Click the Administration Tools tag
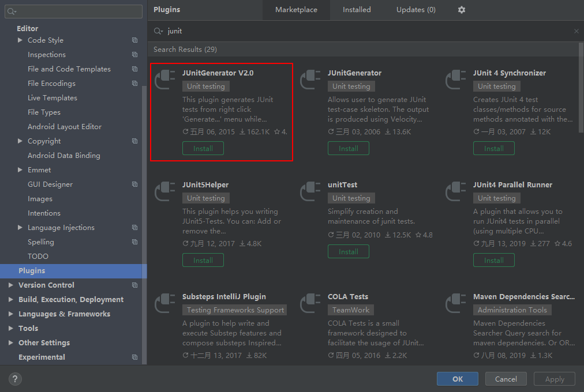 coord(512,310)
